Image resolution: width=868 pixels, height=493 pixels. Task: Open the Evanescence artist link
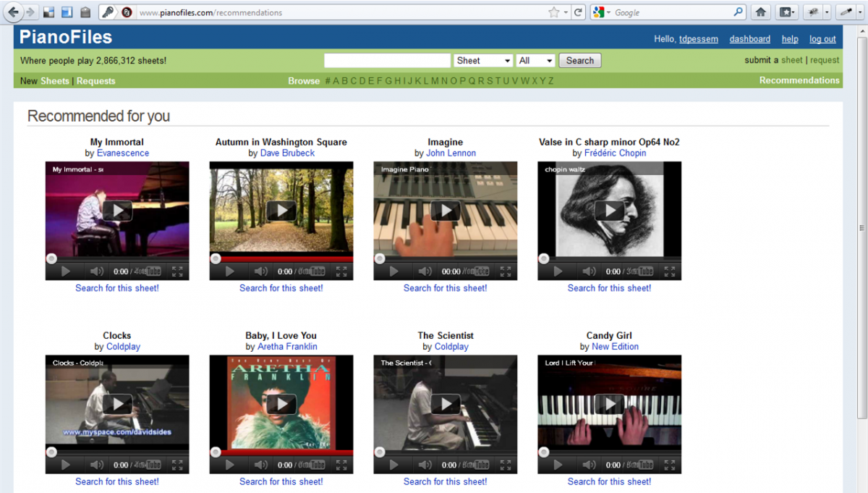point(123,153)
